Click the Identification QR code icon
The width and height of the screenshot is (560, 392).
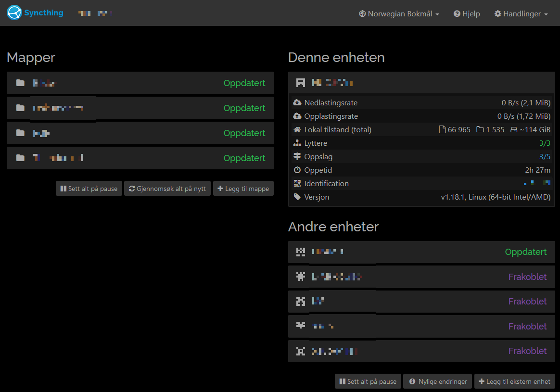click(297, 184)
